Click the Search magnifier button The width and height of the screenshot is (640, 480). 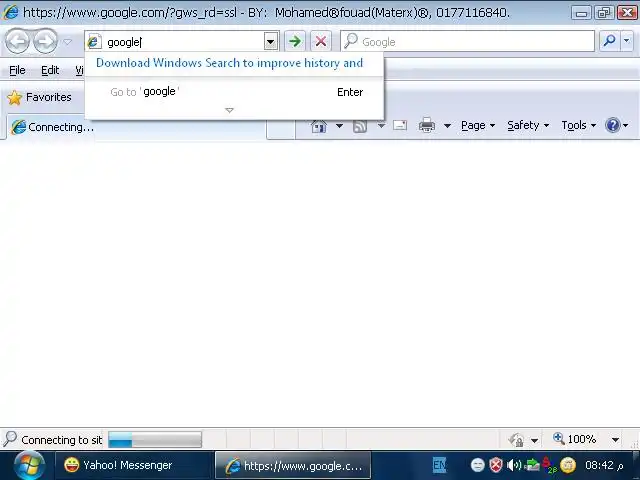point(609,41)
